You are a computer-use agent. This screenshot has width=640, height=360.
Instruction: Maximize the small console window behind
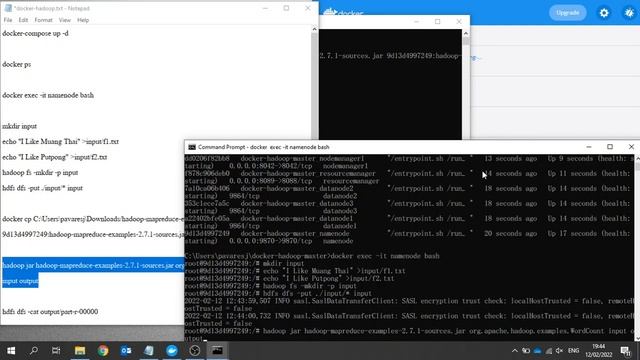click(x=438, y=22)
